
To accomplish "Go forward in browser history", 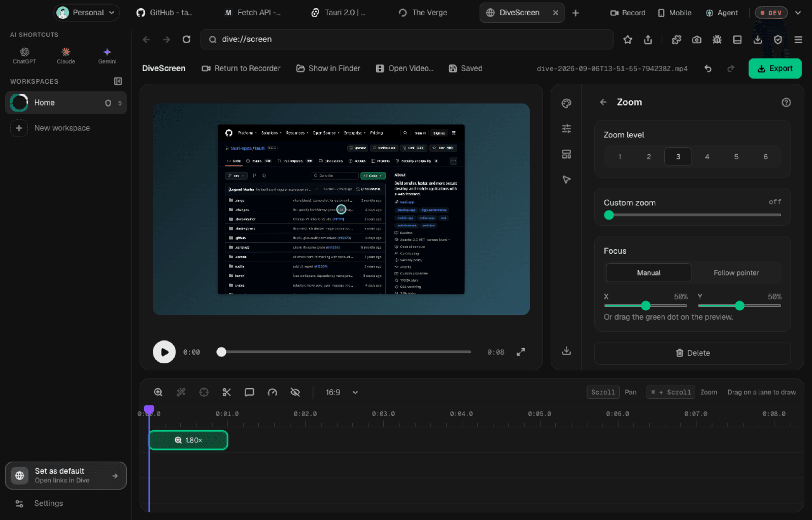I will click(x=166, y=39).
